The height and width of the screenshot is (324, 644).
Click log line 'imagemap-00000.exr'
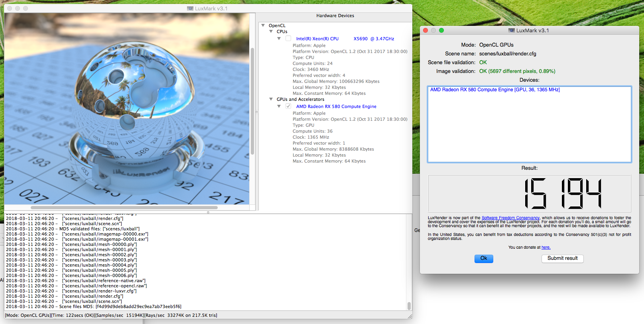[77, 234]
